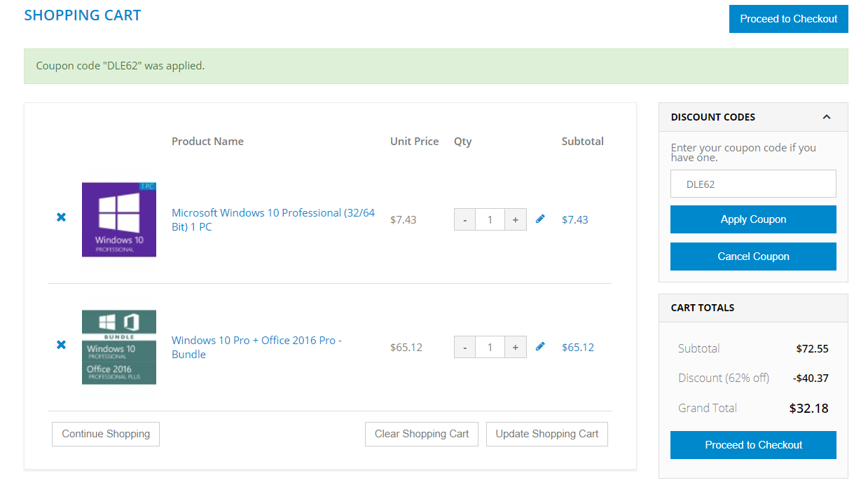868x485 pixels.
Task: Click the coupon code input field
Action: (x=753, y=184)
